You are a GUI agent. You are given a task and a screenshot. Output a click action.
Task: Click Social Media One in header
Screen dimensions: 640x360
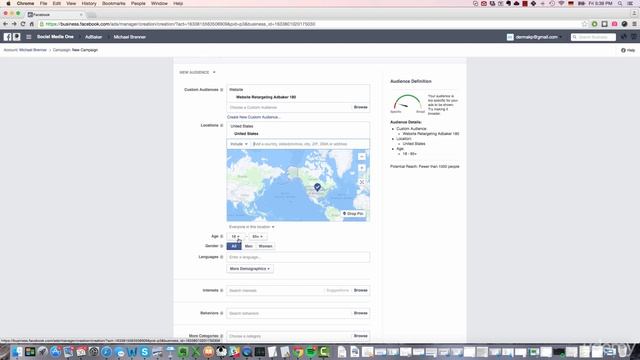point(55,37)
